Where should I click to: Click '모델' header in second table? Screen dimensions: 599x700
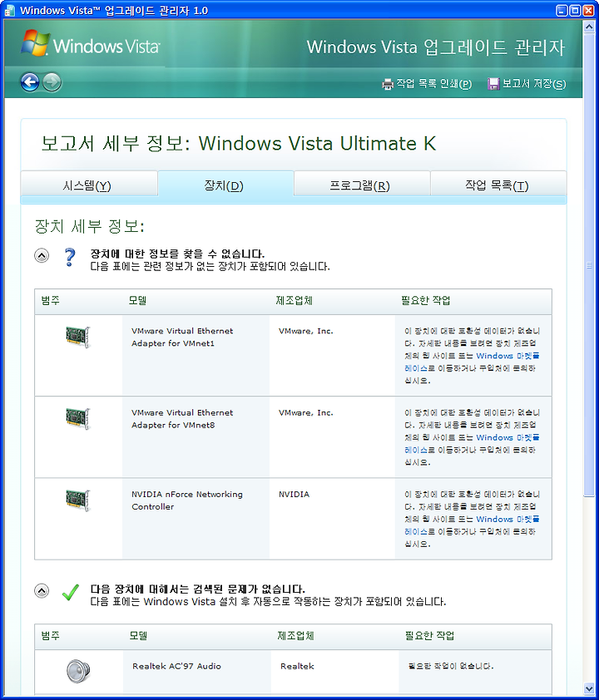click(x=138, y=635)
